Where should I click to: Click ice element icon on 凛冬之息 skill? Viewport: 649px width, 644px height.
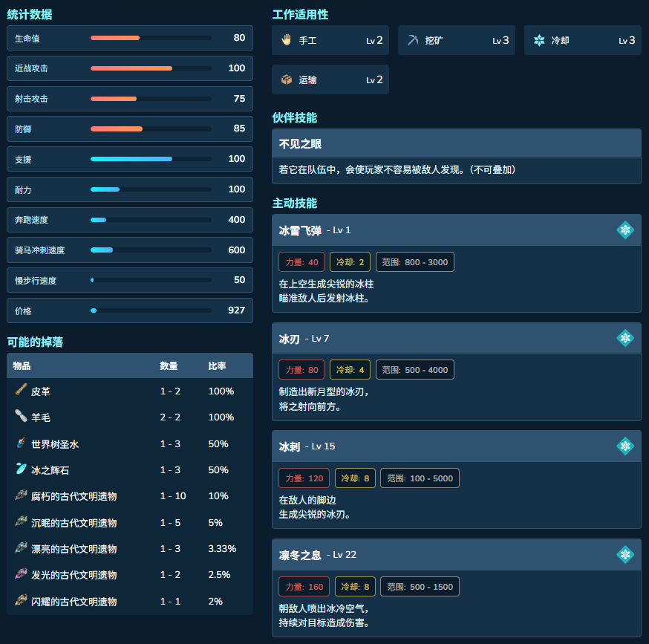click(x=625, y=555)
